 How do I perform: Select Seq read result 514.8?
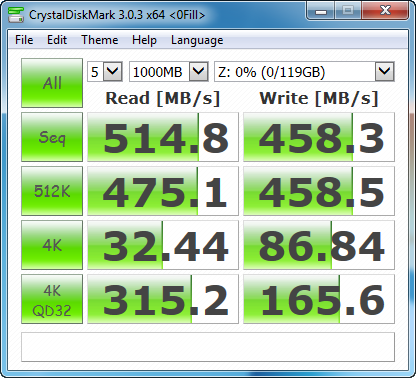click(163, 137)
